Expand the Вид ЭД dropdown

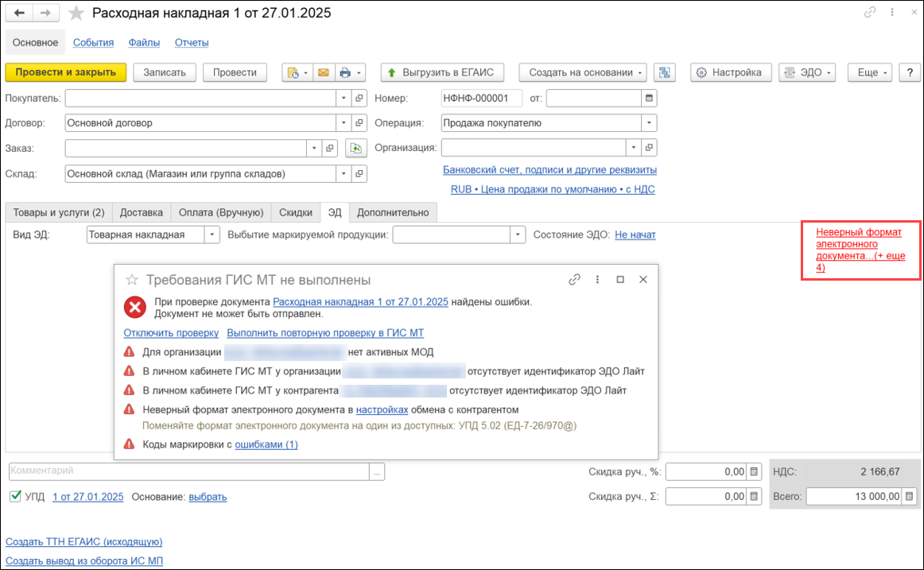click(x=212, y=235)
